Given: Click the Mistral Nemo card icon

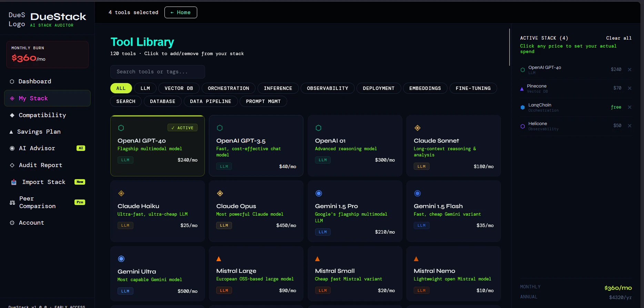Looking at the screenshot, I should click(416, 259).
